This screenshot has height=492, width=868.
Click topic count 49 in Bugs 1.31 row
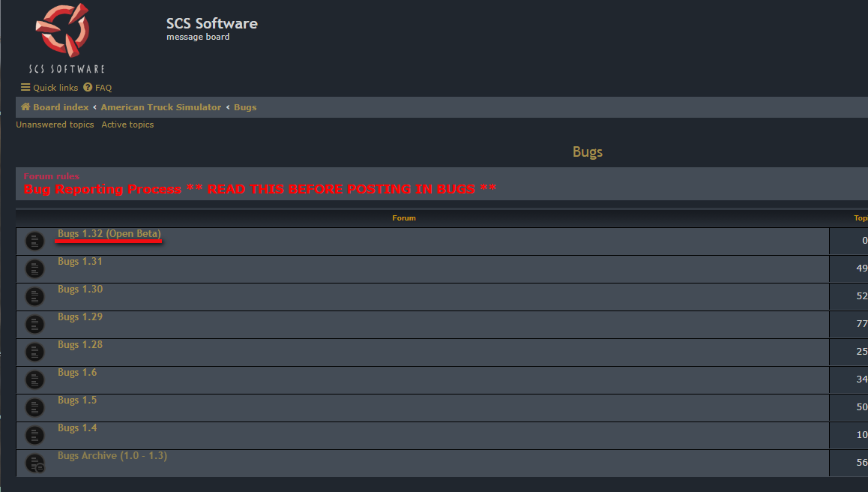(x=862, y=268)
